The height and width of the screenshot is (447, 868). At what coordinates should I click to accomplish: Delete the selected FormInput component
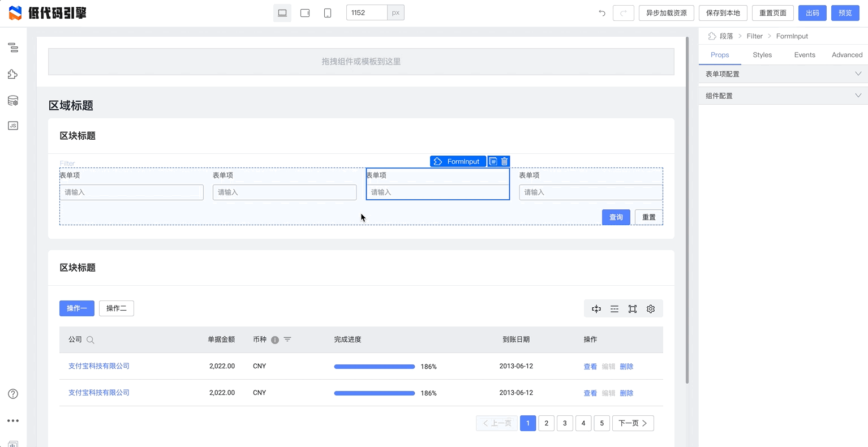505,161
